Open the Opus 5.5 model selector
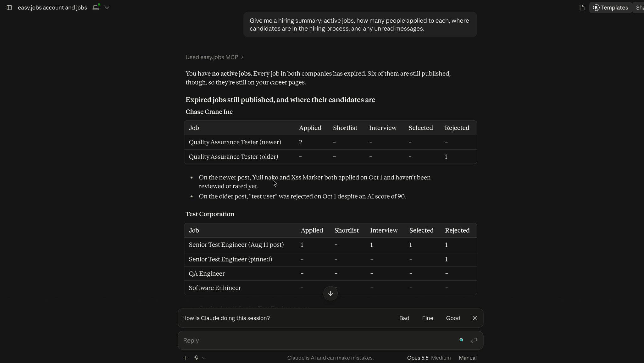The image size is (644, 363). click(x=418, y=358)
